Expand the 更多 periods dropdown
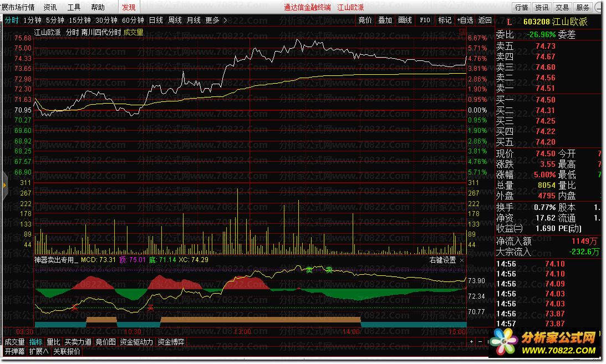Screen dimensions: 606x364 [x=216, y=20]
